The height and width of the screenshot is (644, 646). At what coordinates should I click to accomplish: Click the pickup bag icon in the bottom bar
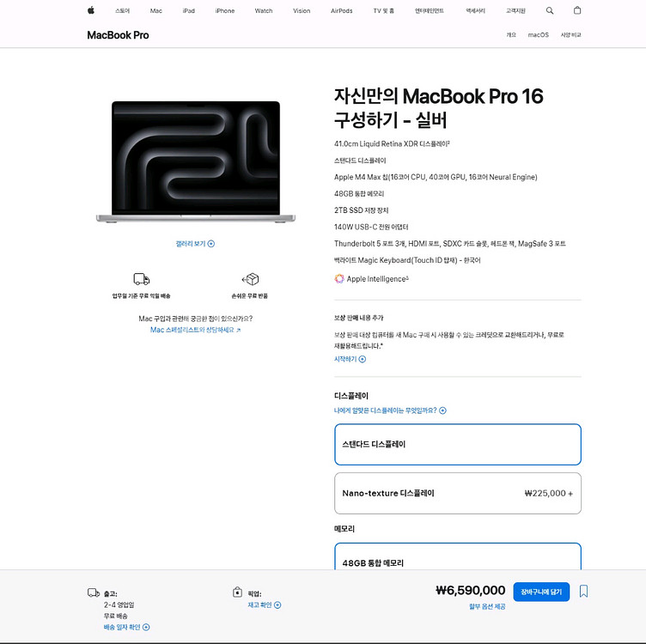pos(237,592)
